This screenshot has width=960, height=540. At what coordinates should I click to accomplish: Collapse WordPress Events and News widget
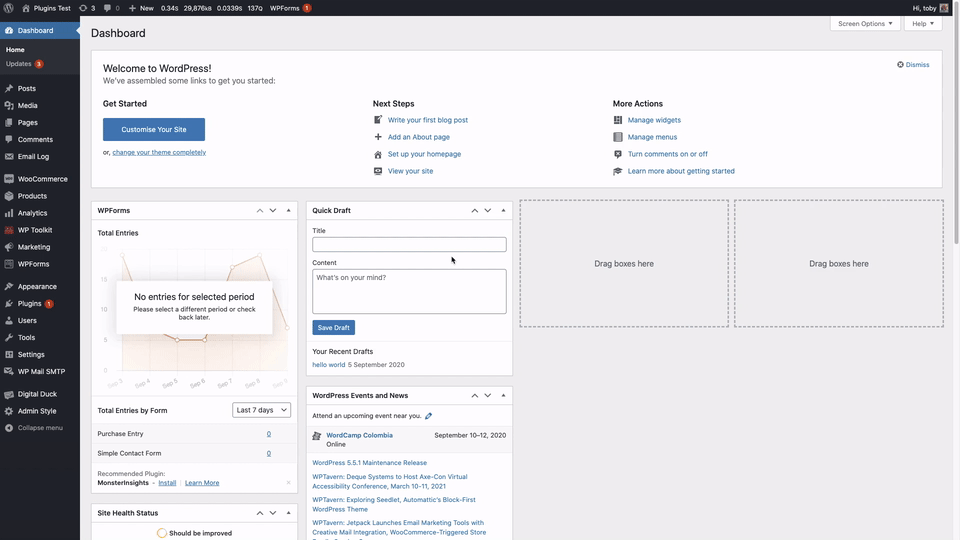pyautogui.click(x=503, y=396)
